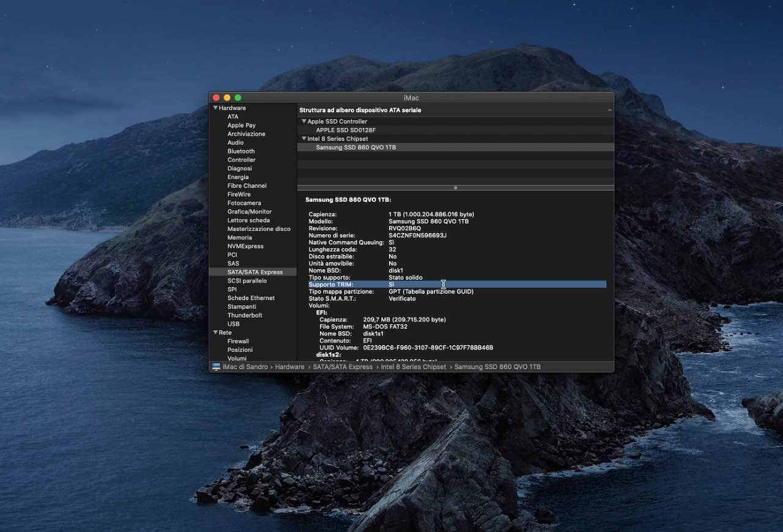This screenshot has height=532, width=783.
Task: Open Schede Ethernet in the sidebar
Action: [251, 298]
